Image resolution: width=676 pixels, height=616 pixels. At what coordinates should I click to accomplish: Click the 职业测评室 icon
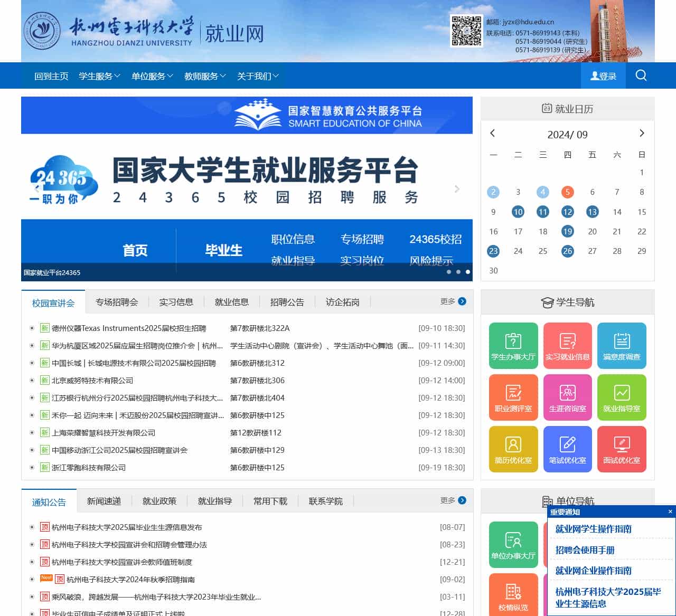513,397
